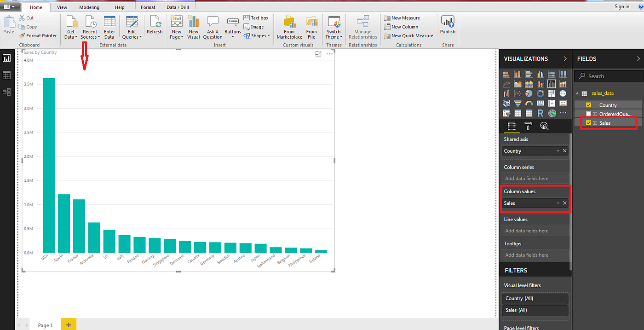The width and height of the screenshot is (644, 330).
Task: Select the Funnel chart visualization
Action: point(517,103)
